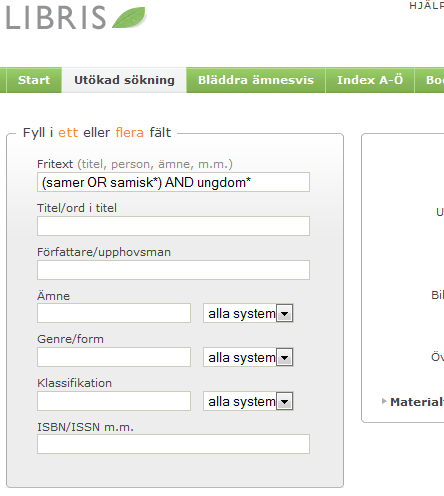Select the Utökad sökning tab
Screen dimensions: 444x496
tap(124, 80)
